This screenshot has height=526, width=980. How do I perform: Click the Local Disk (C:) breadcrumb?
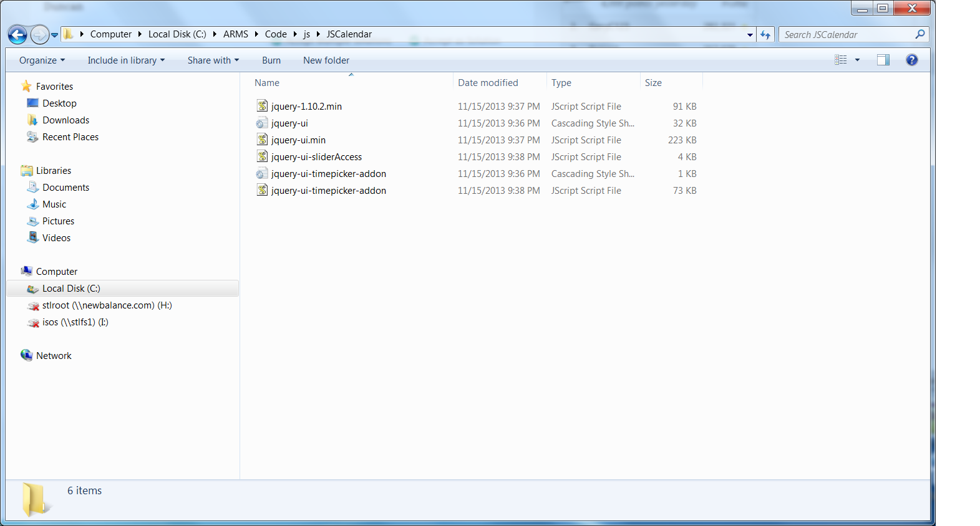click(x=177, y=34)
